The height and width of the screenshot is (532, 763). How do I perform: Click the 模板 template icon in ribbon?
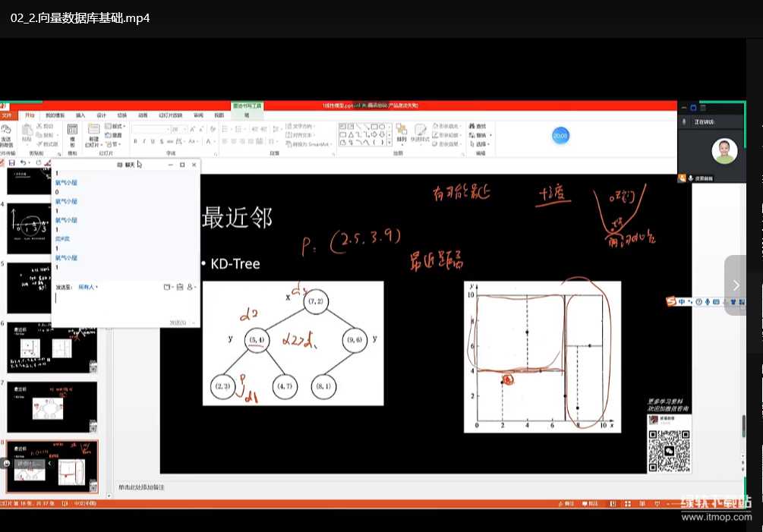click(72, 132)
